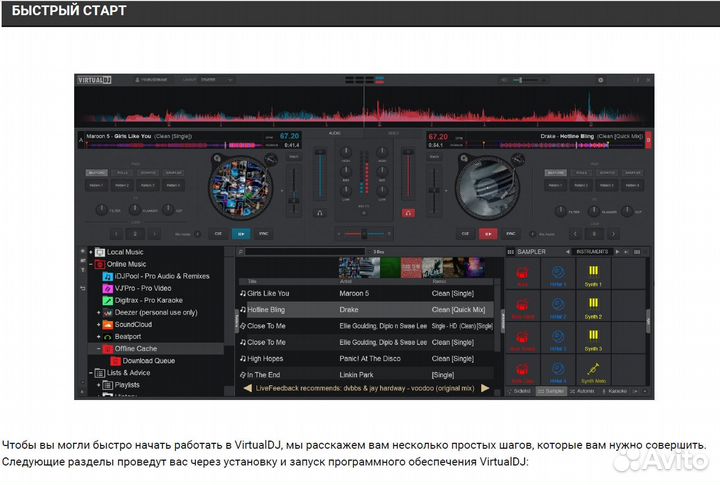This screenshot has width=720, height=485.
Task: Trigger right deck Hotcue 4 pad
Action: click(632, 186)
